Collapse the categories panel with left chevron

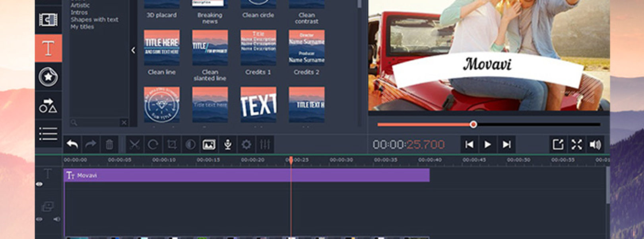tap(133, 50)
